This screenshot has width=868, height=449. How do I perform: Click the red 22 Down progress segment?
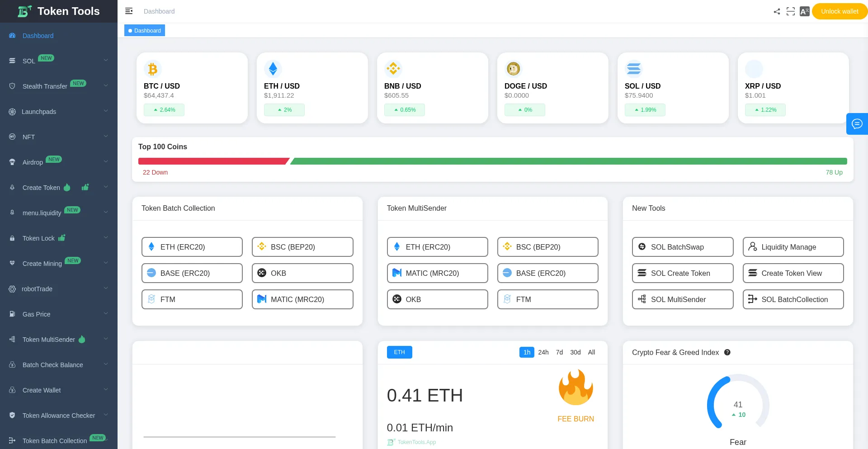213,161
